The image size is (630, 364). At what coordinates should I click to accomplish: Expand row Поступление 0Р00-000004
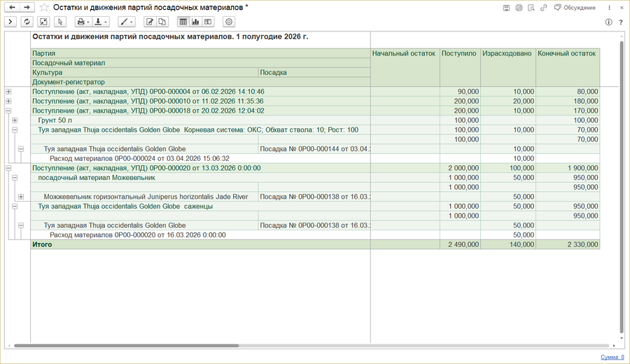tap(8, 92)
